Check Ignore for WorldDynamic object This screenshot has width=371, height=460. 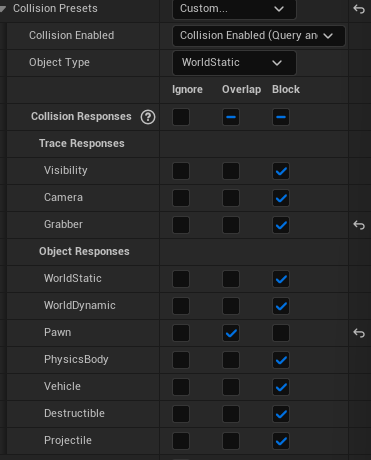[181, 306]
